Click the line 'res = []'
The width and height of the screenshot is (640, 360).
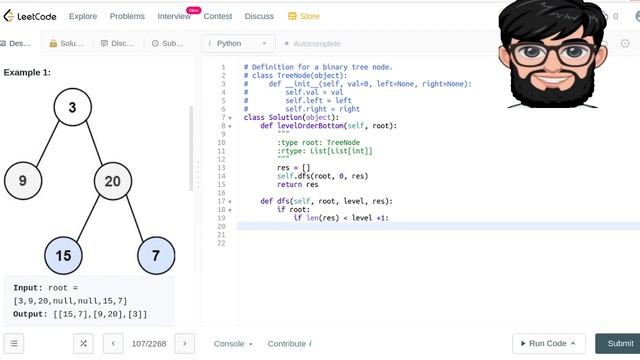click(293, 168)
